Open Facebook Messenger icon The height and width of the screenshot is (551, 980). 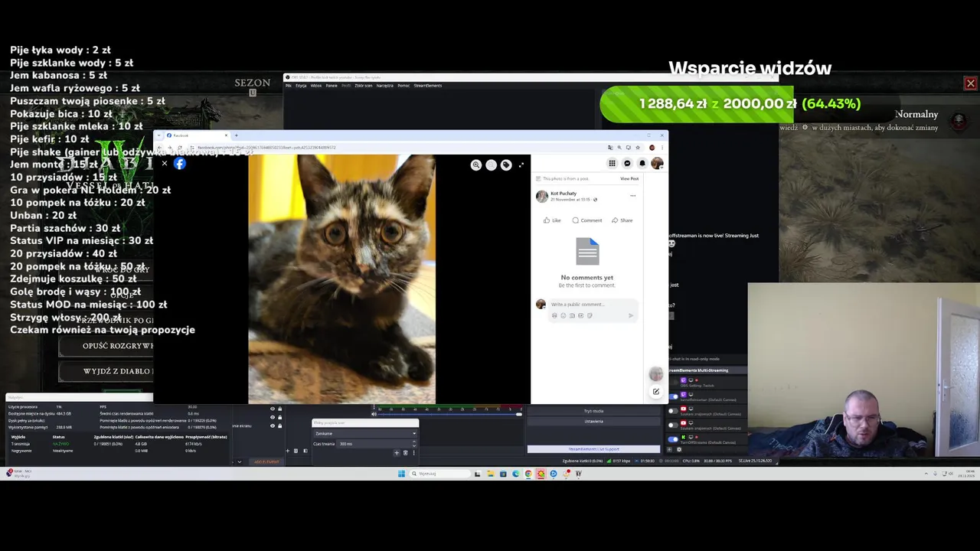click(x=627, y=163)
